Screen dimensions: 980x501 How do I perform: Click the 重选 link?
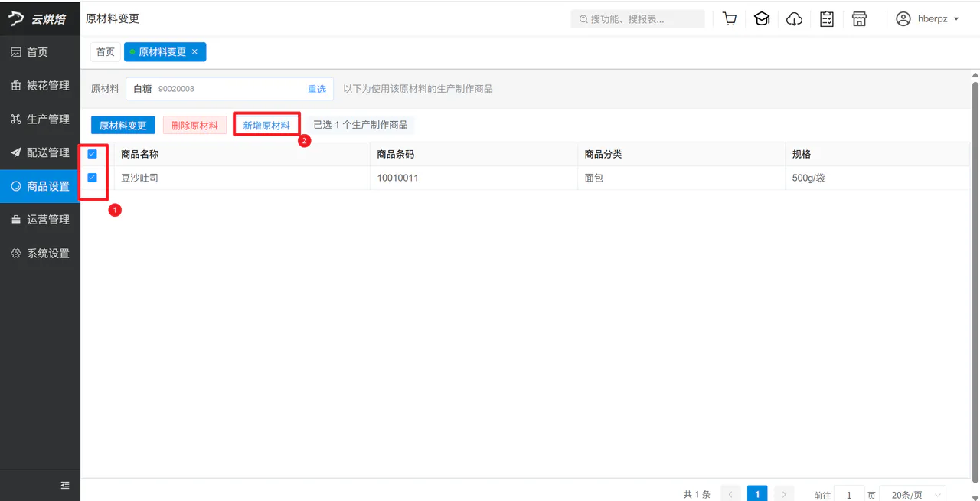[317, 89]
